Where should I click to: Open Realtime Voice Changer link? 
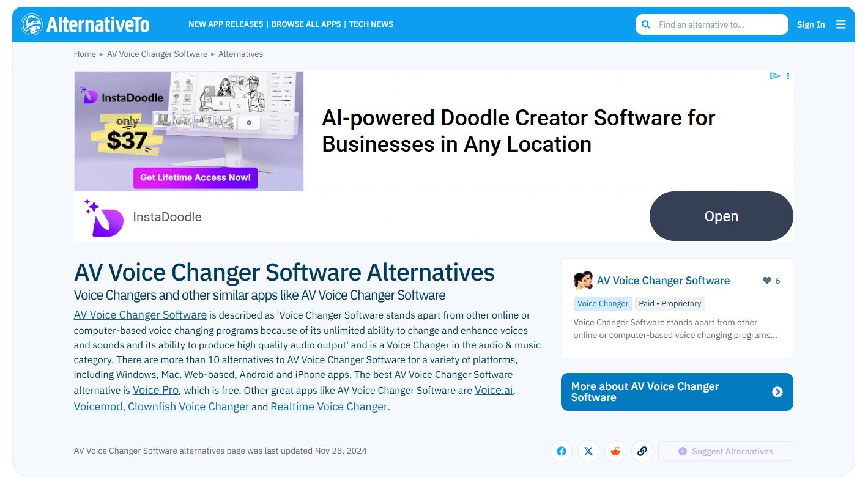point(329,407)
